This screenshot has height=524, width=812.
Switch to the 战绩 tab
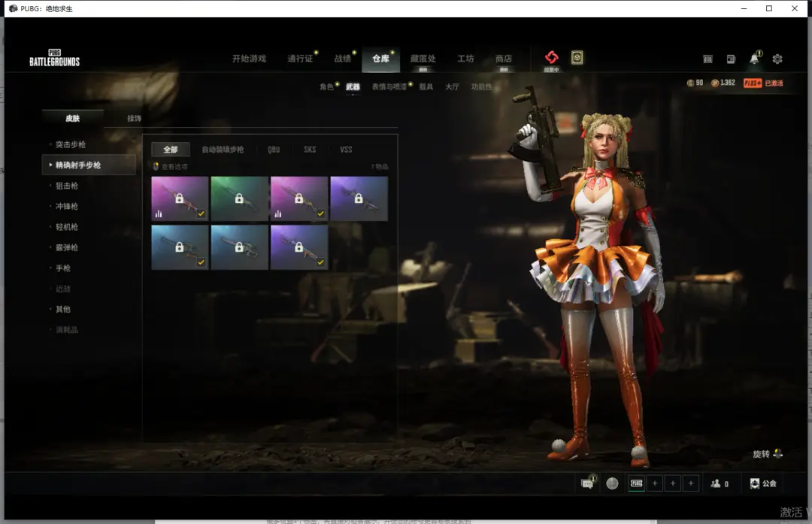coord(342,59)
